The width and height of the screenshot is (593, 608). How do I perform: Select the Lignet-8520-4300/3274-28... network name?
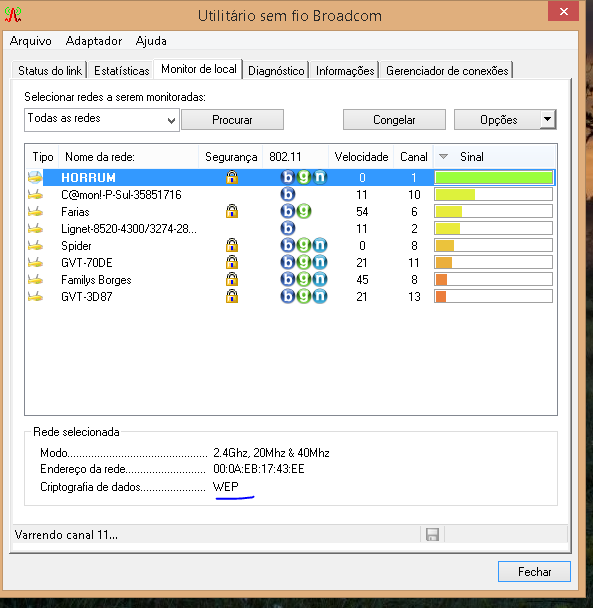(129, 229)
